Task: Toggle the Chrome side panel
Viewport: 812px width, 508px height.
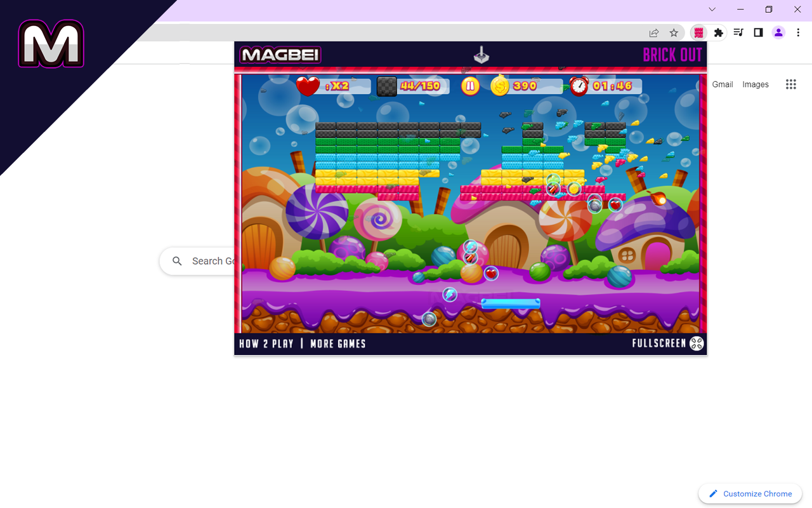Action: pyautogui.click(x=758, y=33)
